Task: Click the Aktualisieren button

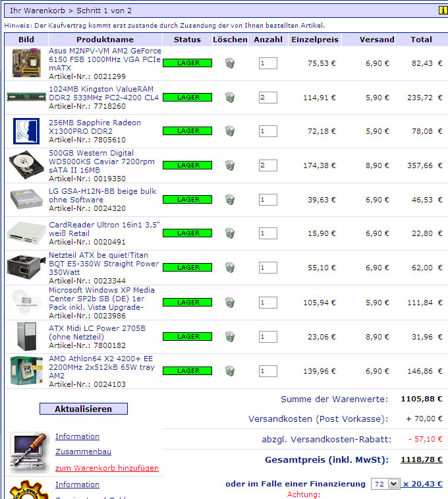Action: pos(84,409)
